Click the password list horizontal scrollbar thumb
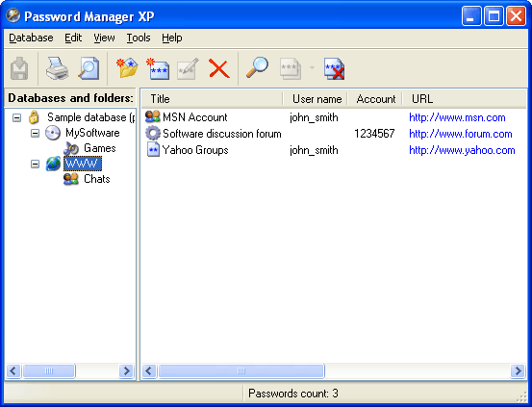The width and height of the screenshot is (532, 407). click(241, 370)
